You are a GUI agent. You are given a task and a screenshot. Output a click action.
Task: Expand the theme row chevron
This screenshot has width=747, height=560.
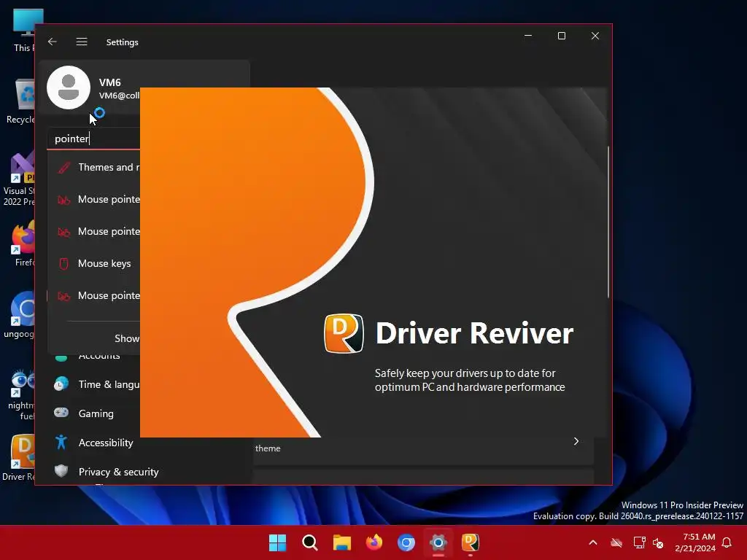576,441
